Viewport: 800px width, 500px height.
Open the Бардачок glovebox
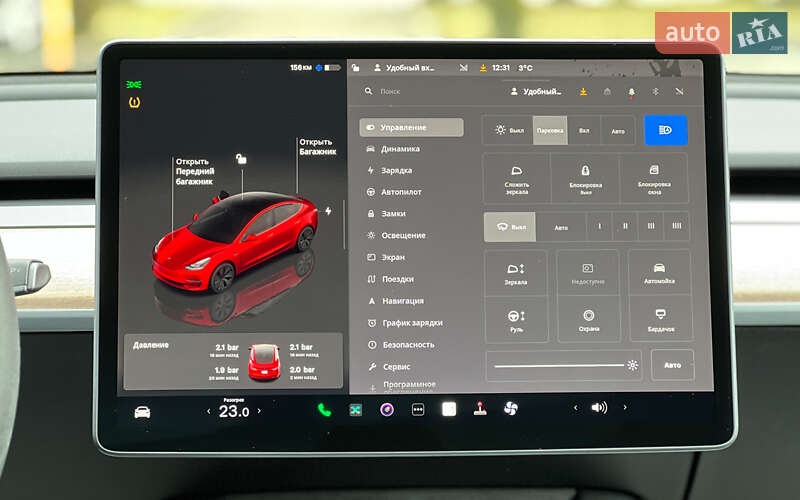coord(661,319)
